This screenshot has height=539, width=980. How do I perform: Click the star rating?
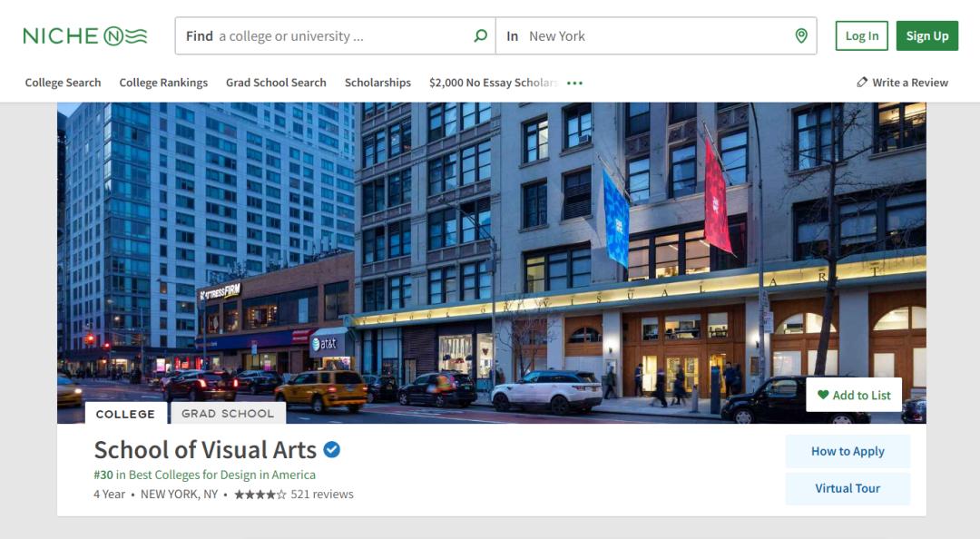(x=260, y=495)
